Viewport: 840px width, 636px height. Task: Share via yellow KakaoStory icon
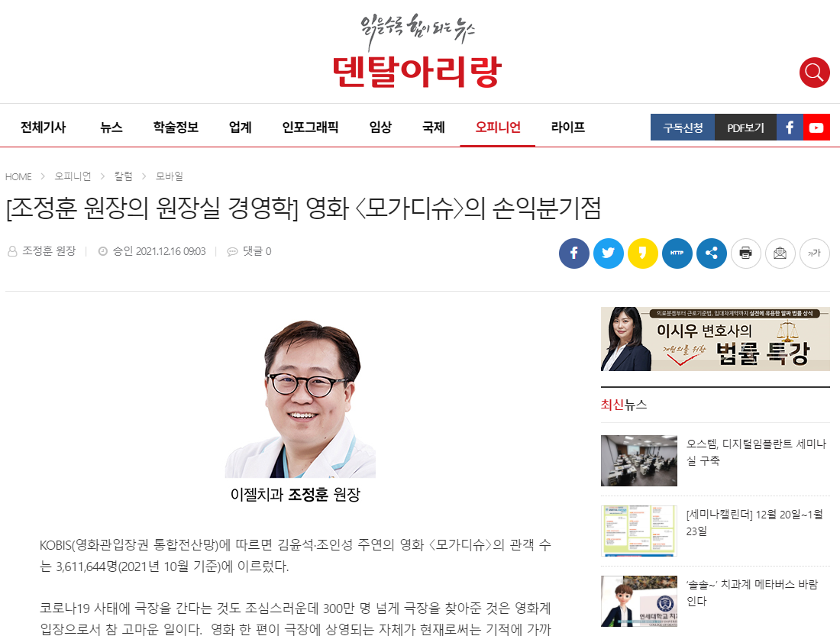pyautogui.click(x=642, y=253)
